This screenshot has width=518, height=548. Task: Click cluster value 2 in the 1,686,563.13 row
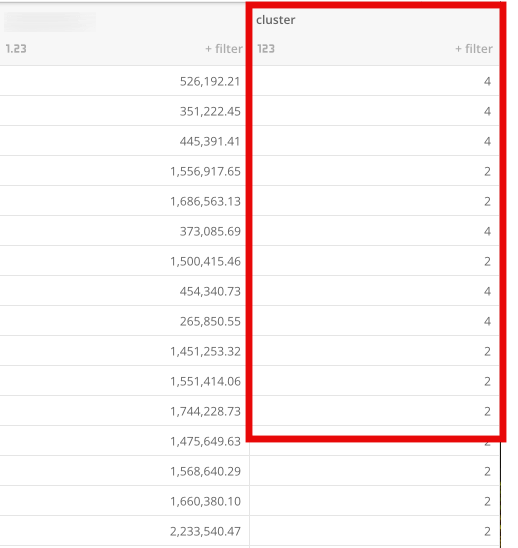pos(488,202)
